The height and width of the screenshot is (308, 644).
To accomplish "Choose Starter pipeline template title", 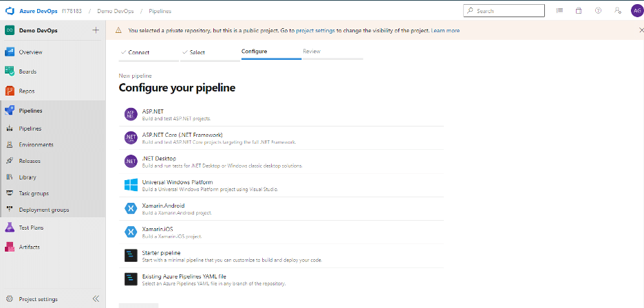I will coord(162,252).
